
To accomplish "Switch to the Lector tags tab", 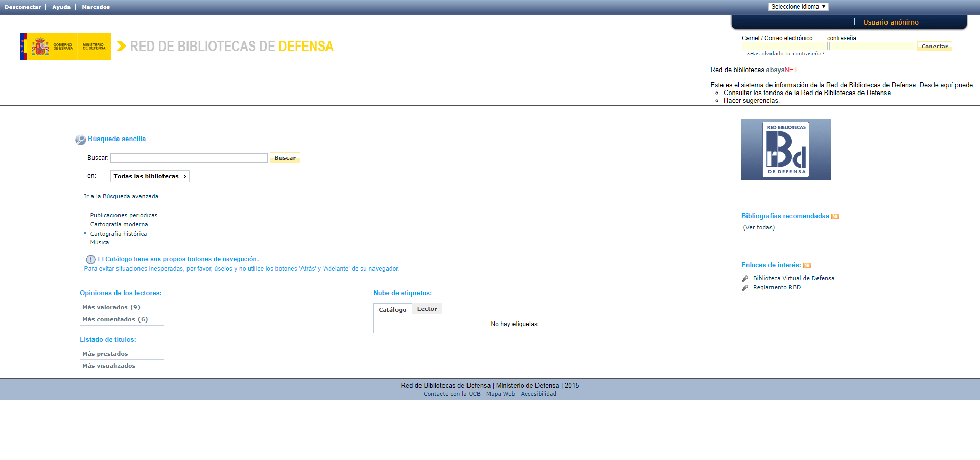I will pyautogui.click(x=427, y=309).
